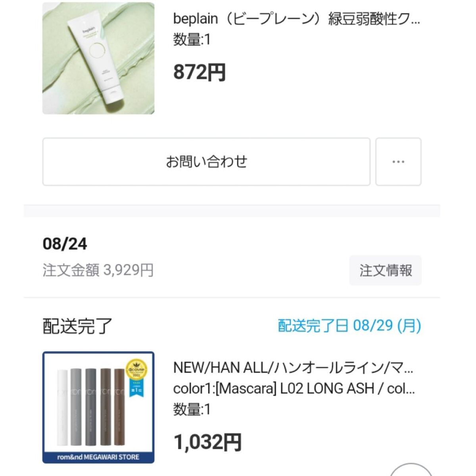Click the 注文金額 3,929円 order total
476x476 pixels.
98,271
